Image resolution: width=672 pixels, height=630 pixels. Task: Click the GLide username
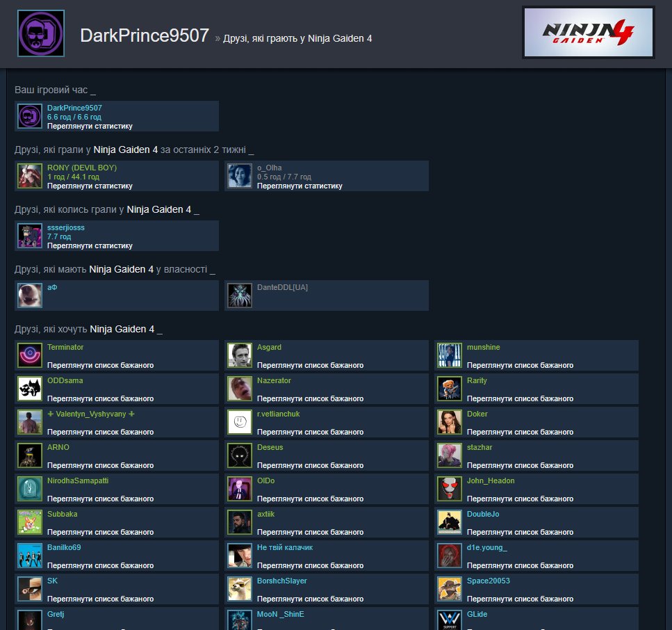(x=477, y=614)
